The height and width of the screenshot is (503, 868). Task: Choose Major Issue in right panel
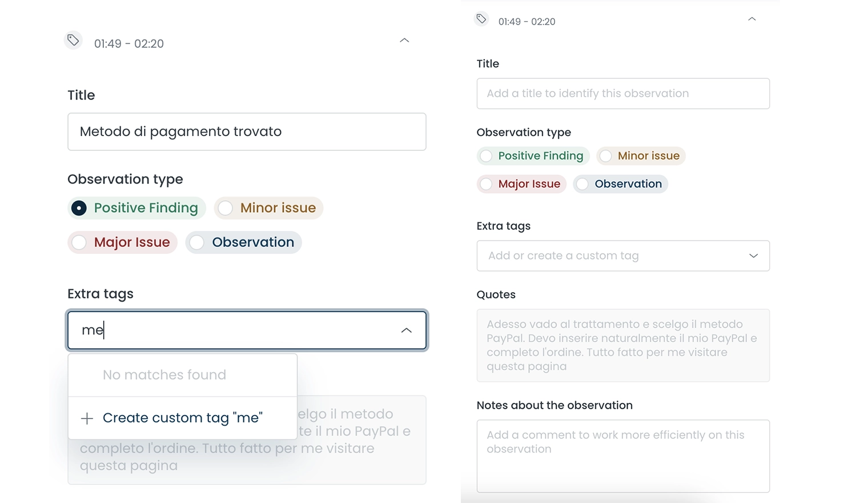tap(486, 184)
